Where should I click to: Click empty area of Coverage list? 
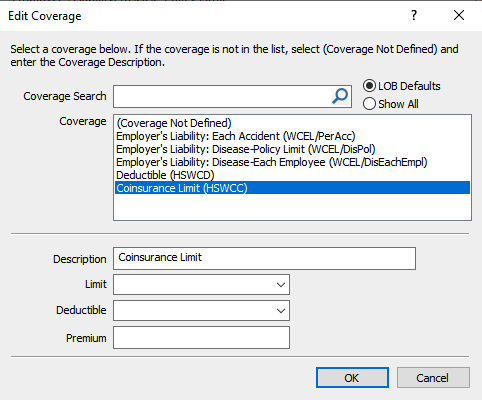pyautogui.click(x=292, y=207)
